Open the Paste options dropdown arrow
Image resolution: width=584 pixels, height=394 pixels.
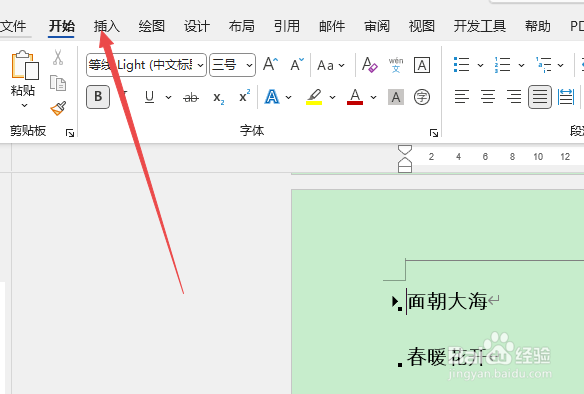click(24, 106)
